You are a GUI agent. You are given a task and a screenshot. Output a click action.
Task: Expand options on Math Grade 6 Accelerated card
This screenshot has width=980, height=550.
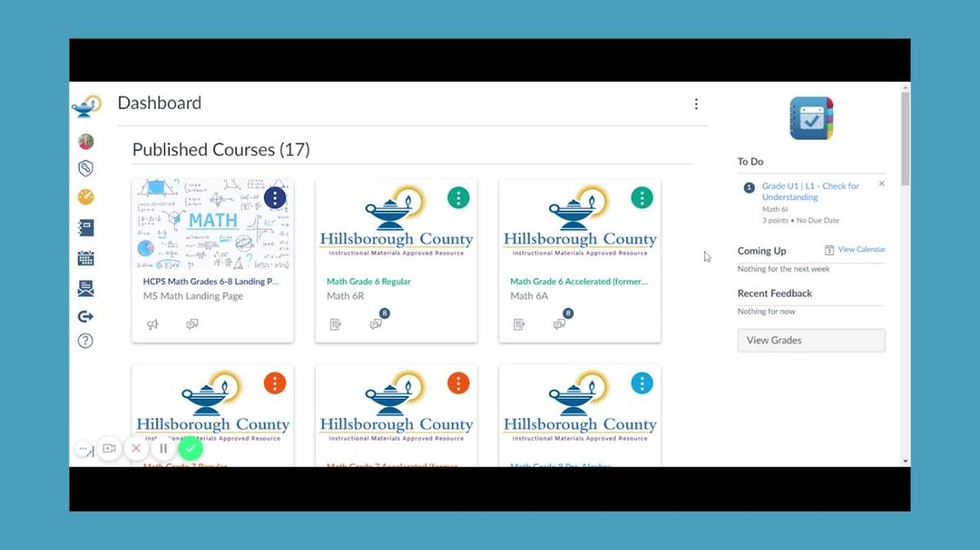coord(642,197)
